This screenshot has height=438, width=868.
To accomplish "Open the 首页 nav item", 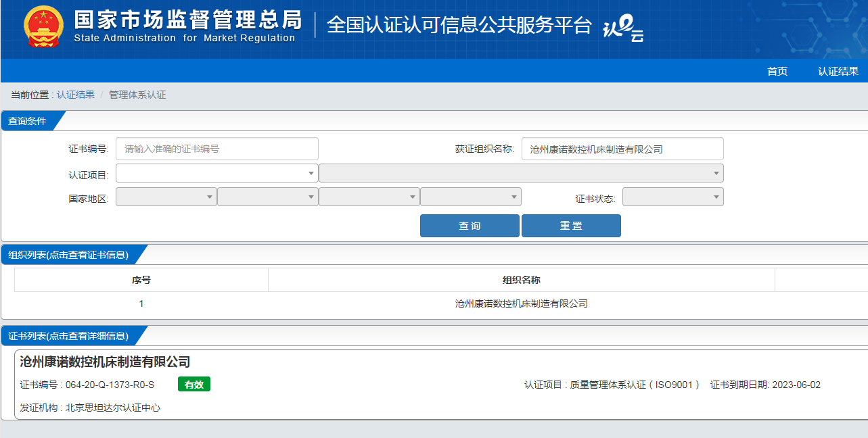I will tap(777, 71).
